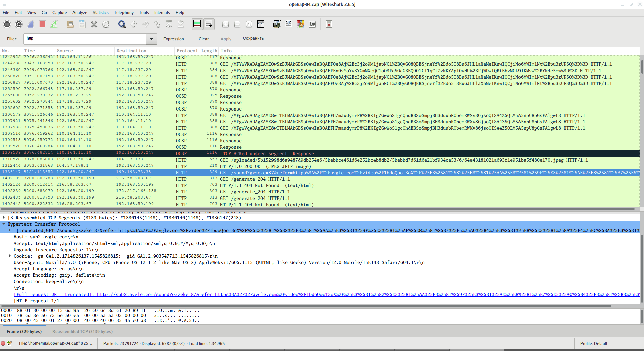Collapse the Hypertext Transfer Protocol tree
The image size is (644, 351).
pyautogui.click(x=4, y=224)
